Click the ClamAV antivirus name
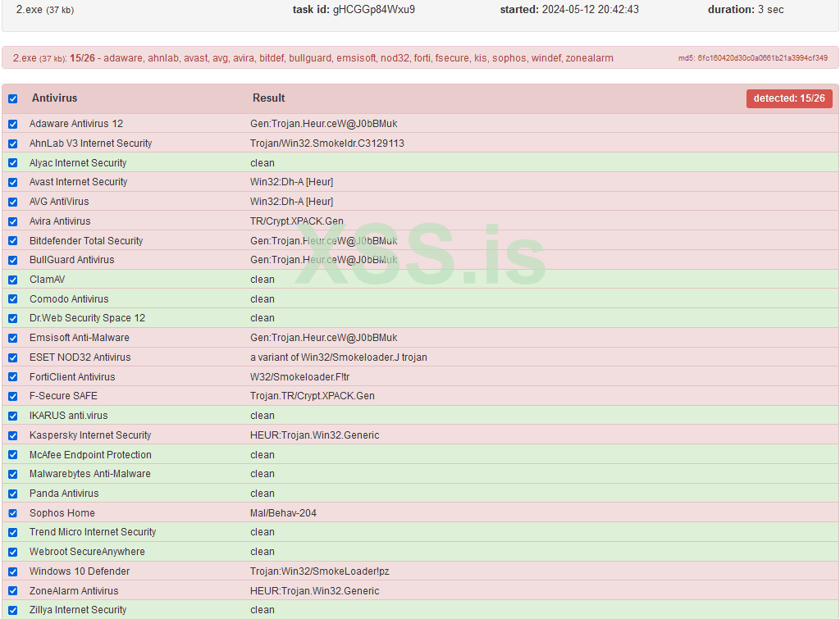Viewport: 840px width, 619px height. tap(47, 280)
